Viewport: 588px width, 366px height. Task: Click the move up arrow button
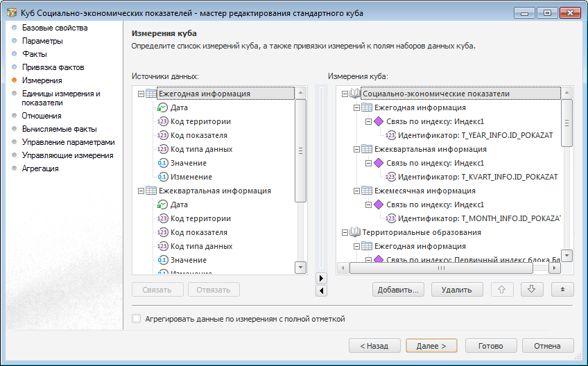[x=503, y=290]
